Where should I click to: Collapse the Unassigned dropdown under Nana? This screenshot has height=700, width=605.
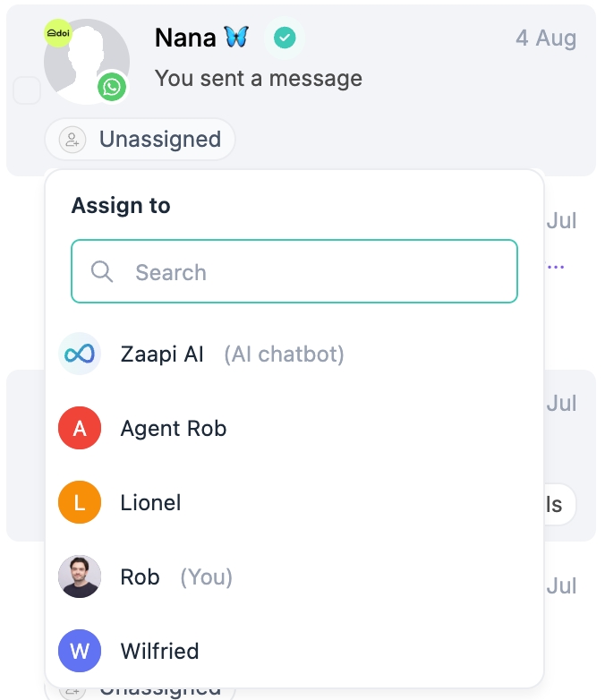tap(140, 140)
